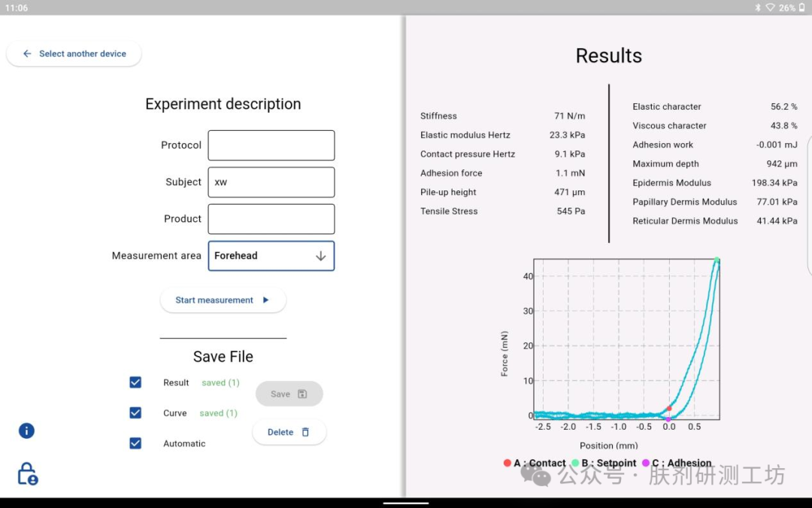Click the Elastic character value 56.2 %
The width and height of the screenshot is (812, 508).
tap(784, 107)
